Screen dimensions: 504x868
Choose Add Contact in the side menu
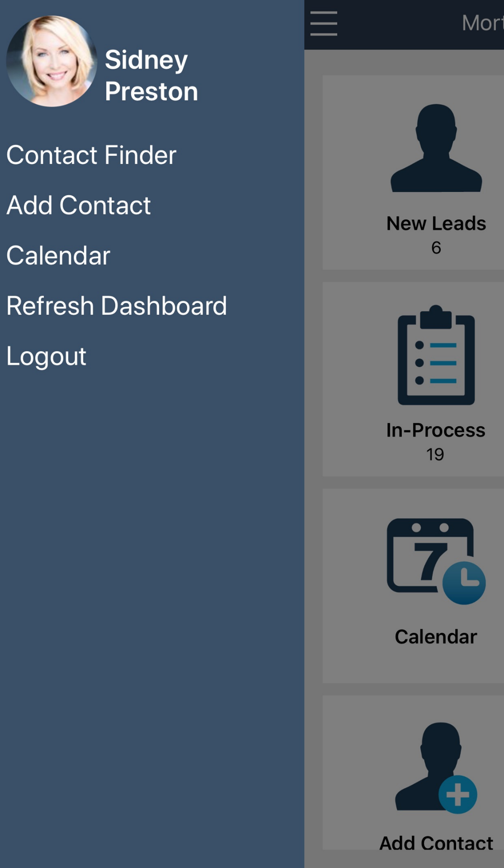coord(78,205)
